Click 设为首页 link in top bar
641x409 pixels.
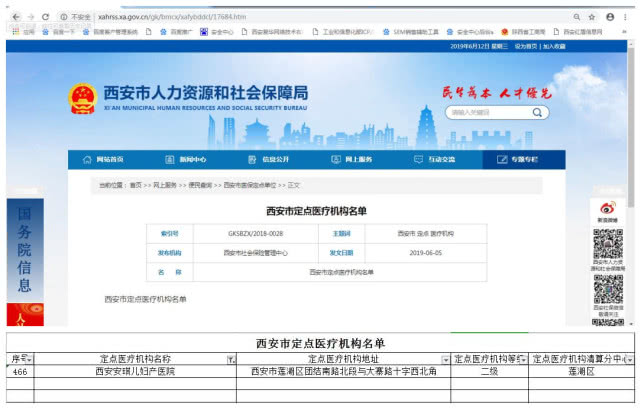tap(526, 46)
